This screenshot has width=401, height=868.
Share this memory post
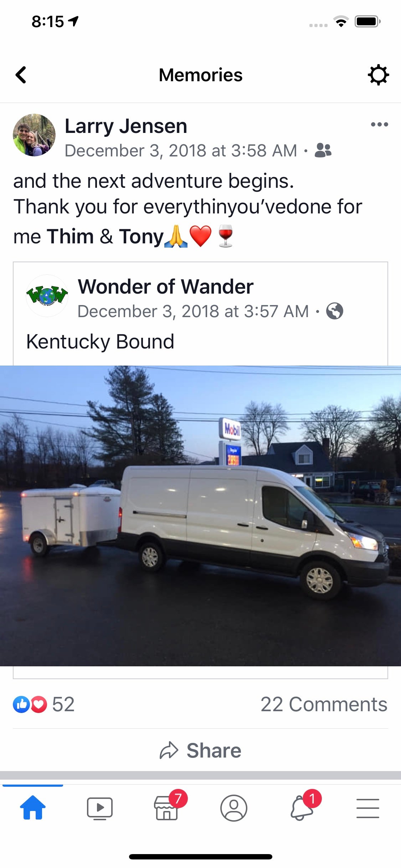coord(200,750)
